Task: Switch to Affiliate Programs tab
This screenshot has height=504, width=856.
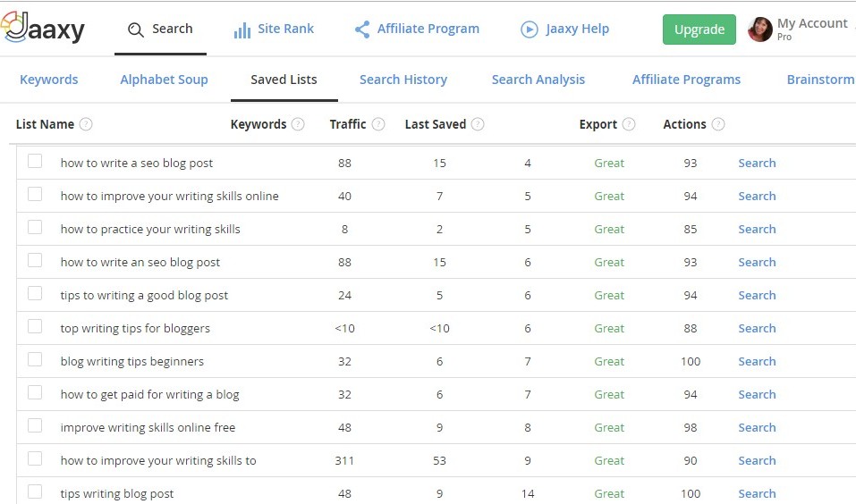Action: [x=687, y=80]
